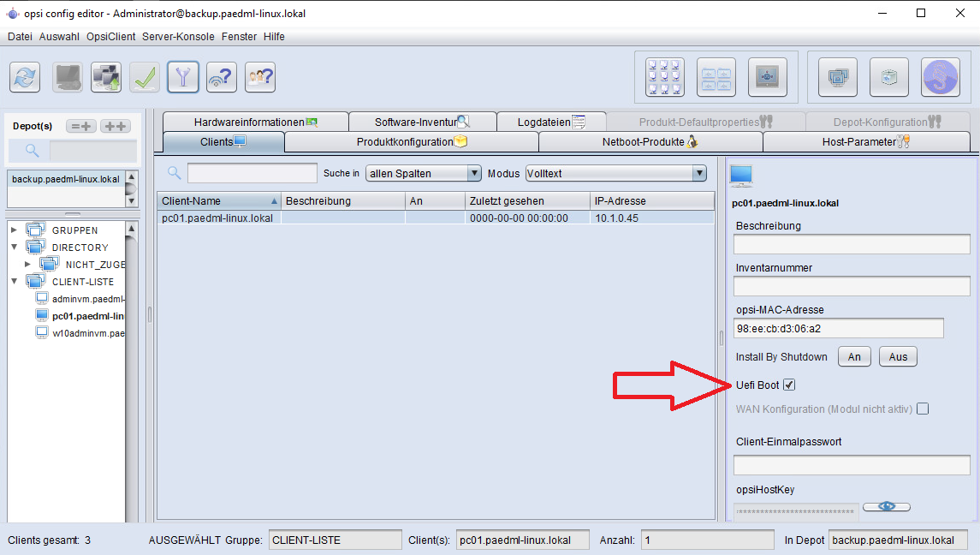
Task: Click the product package cube icon
Action: click(x=888, y=77)
